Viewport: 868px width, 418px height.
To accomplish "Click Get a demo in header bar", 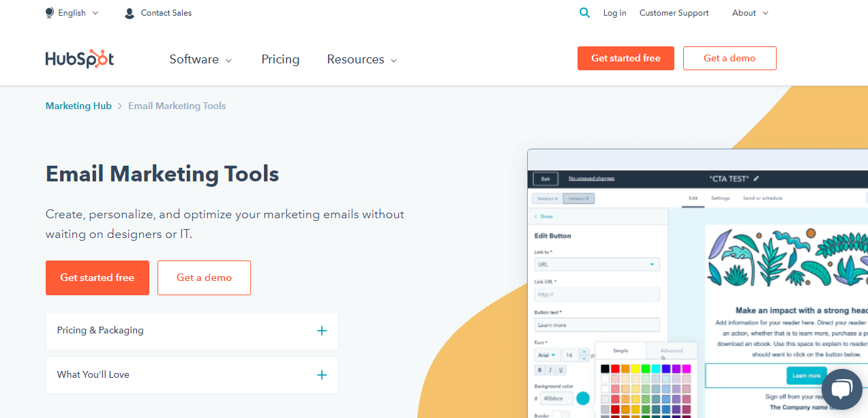I will pos(730,58).
